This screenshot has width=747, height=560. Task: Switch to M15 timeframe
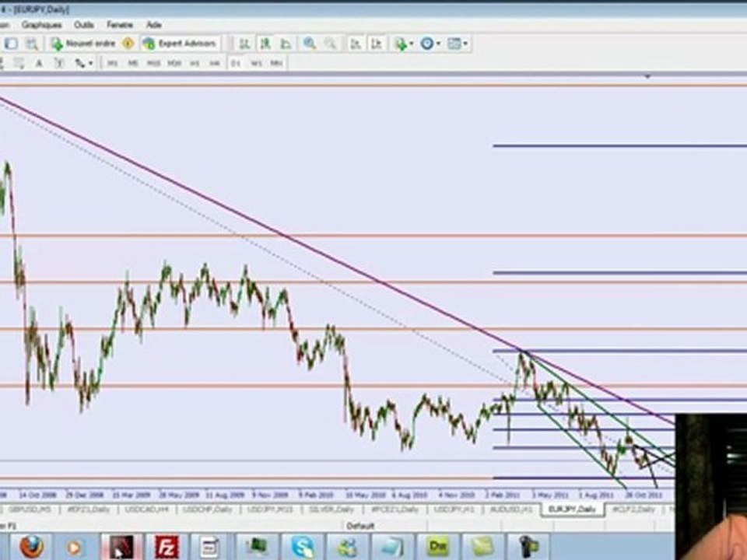[x=153, y=63]
